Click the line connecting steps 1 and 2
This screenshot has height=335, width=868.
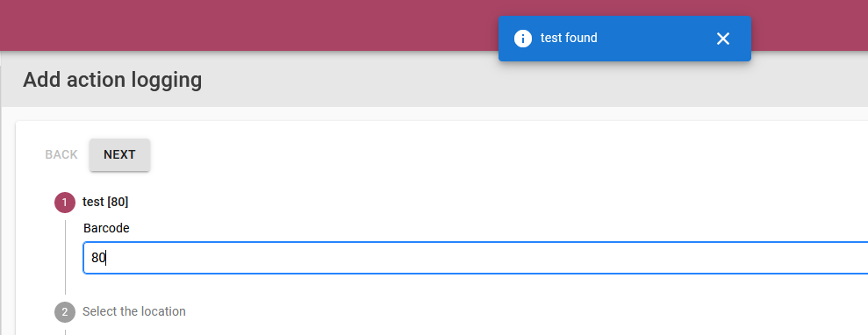point(65,257)
